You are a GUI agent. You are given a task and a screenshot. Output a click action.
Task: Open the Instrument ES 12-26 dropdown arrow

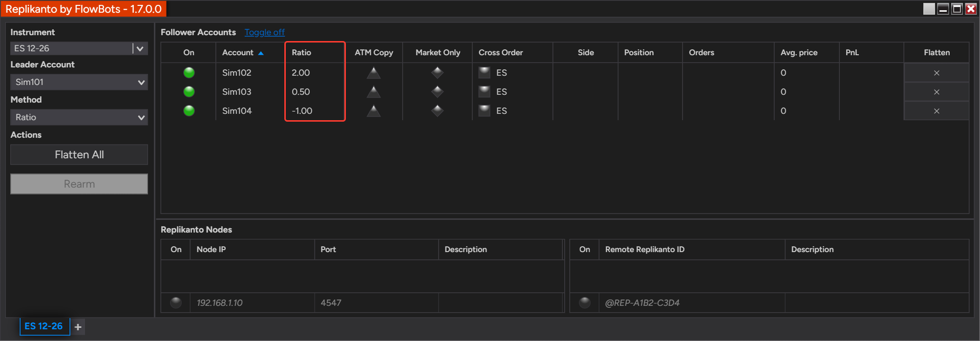(140, 48)
